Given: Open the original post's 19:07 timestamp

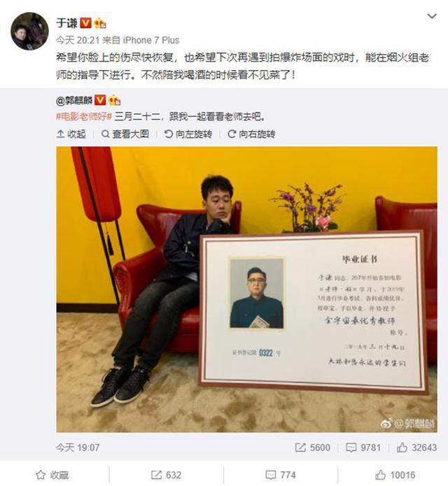Looking at the screenshot, I should tap(78, 447).
